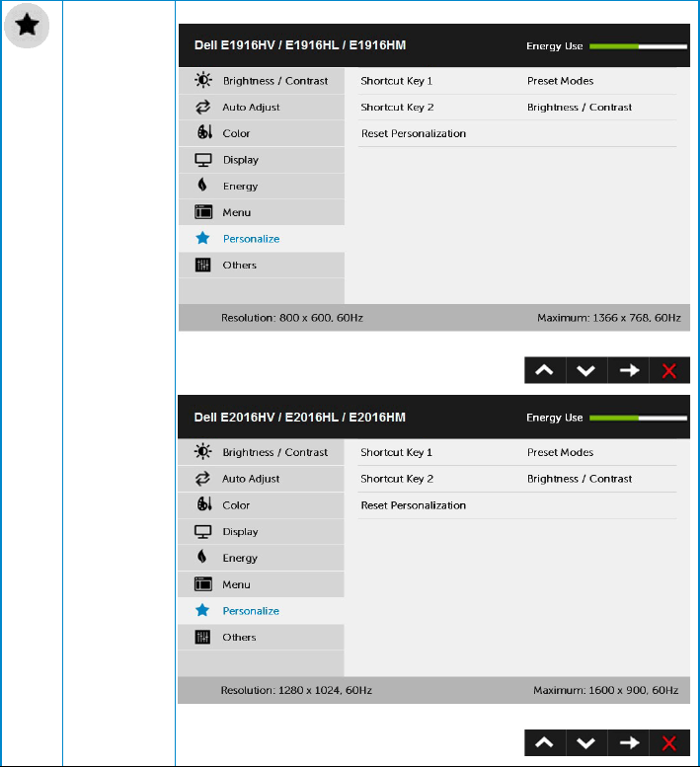This screenshot has height=767, width=700.
Task: Choose Shortcut Key 1 in the E2016HV menu
Action: coord(397,452)
